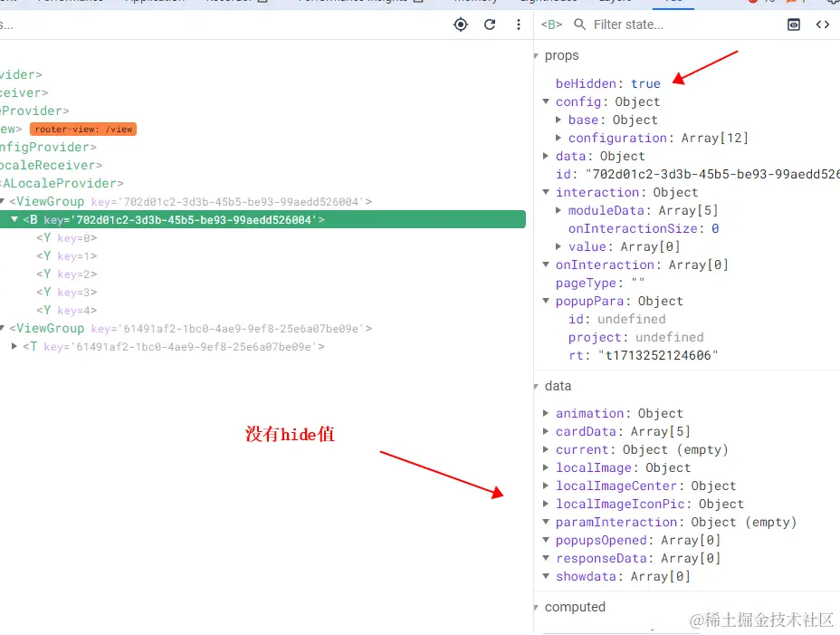This screenshot has height=635, width=840.
Task: Click the search icon beside Filter state
Action: pyautogui.click(x=579, y=24)
